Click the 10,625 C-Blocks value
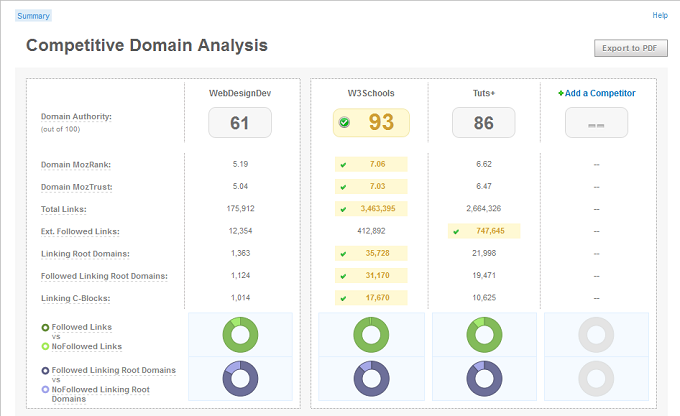The width and height of the screenshot is (680, 416). tap(484, 298)
